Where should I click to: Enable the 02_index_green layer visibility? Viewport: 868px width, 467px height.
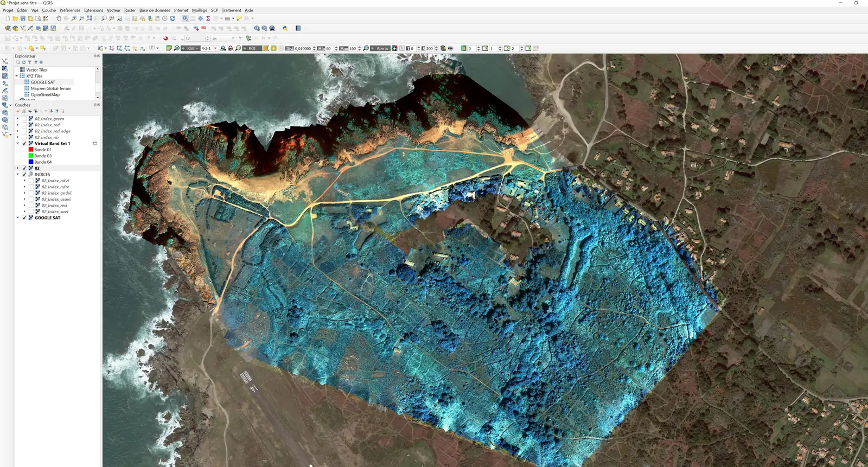pos(24,119)
